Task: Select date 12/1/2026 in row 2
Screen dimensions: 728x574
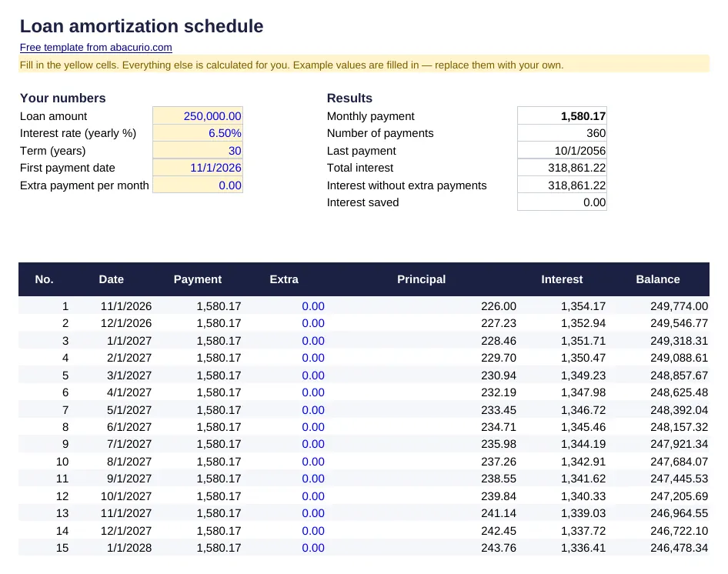Action: pos(126,323)
